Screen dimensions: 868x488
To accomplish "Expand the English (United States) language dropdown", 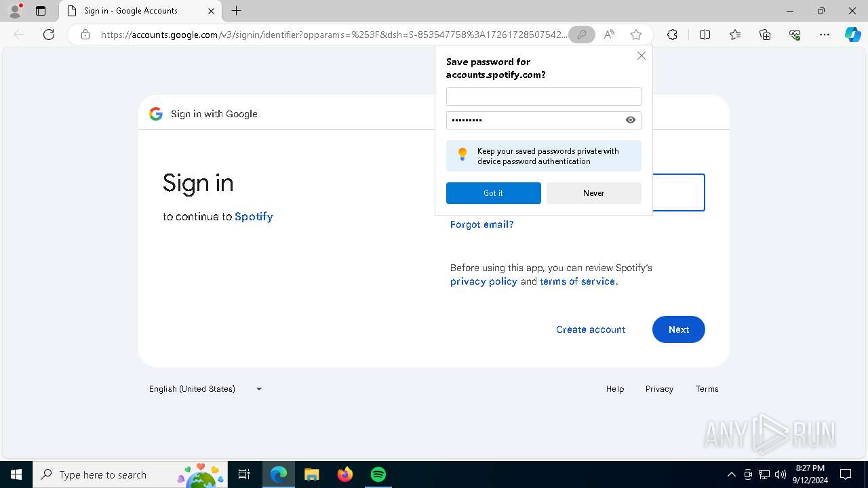I will pos(205,389).
